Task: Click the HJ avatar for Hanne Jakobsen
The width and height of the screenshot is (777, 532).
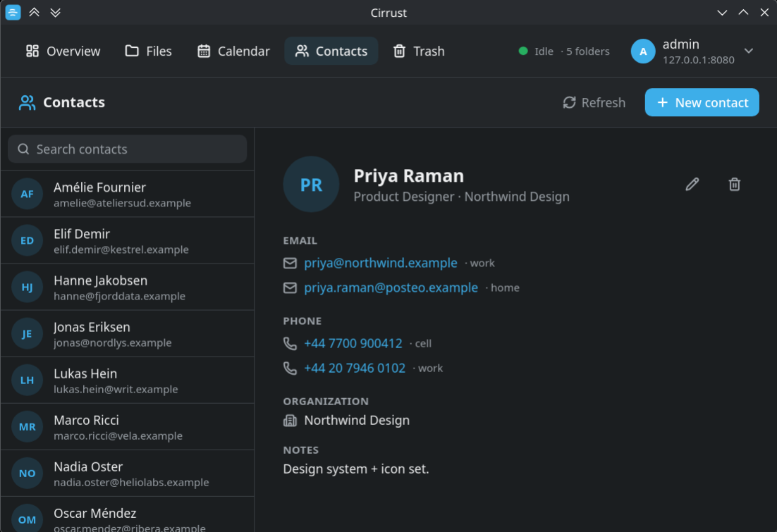Action: tap(27, 287)
